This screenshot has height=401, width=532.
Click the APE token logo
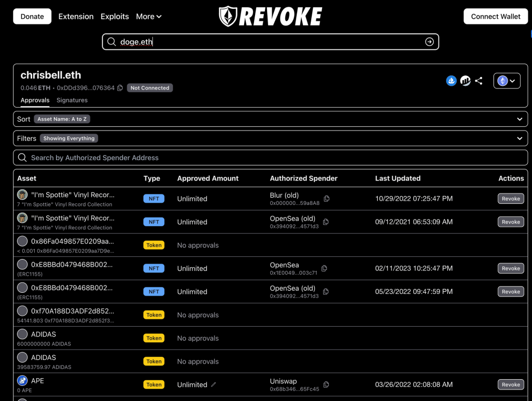(22, 380)
